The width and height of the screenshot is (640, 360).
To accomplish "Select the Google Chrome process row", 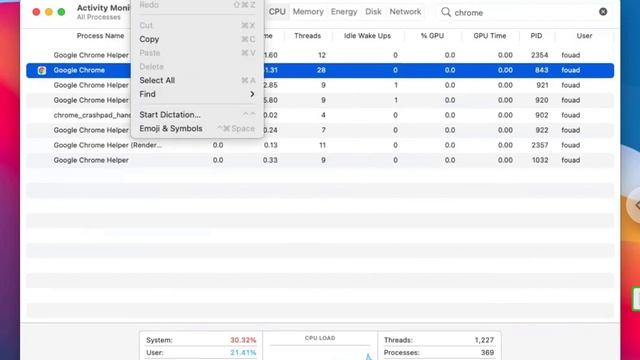I will pos(320,70).
